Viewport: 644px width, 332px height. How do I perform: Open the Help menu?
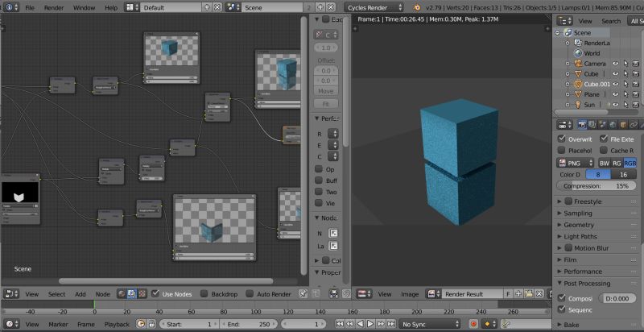click(x=111, y=7)
